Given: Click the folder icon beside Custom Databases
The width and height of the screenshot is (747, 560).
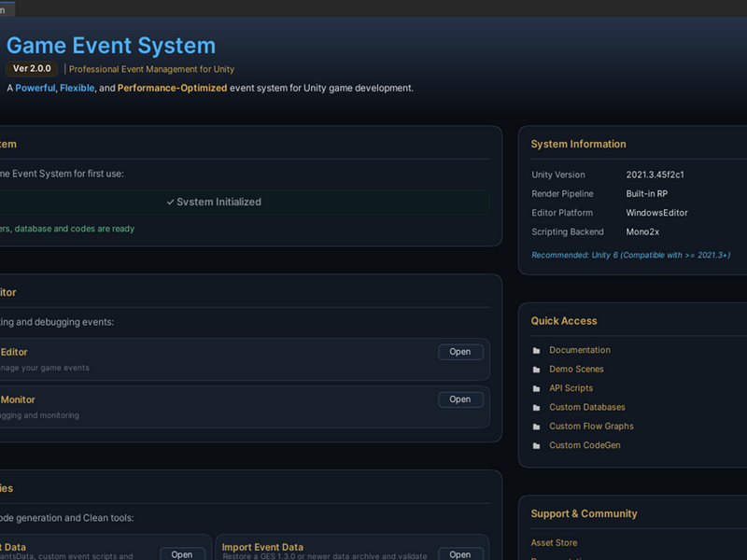Looking at the screenshot, I should coord(536,408).
